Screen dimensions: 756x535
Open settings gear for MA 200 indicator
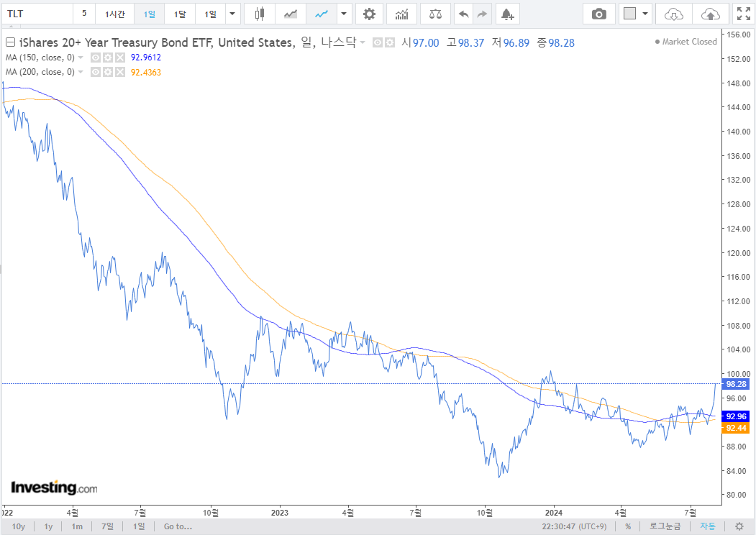click(108, 73)
